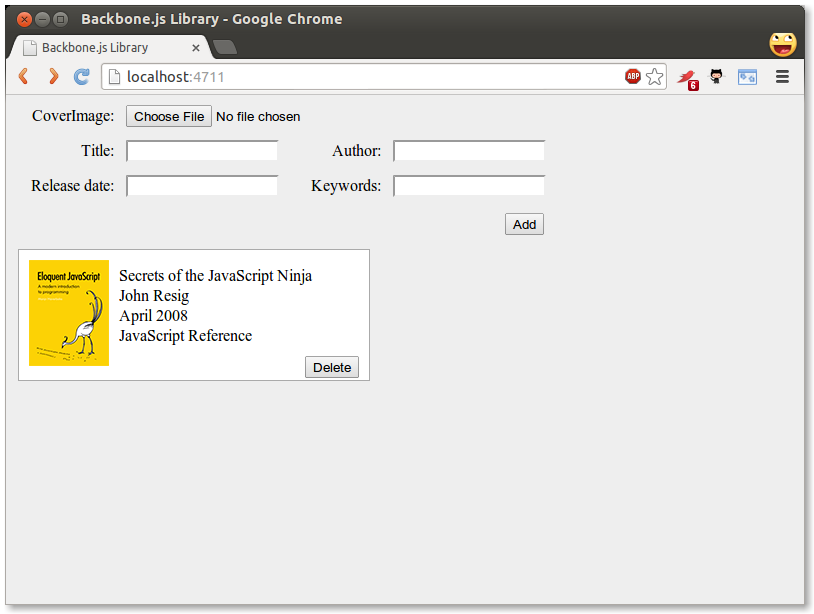The image size is (814, 614).
Task: Open the Chrome hamburger menu
Action: [x=783, y=77]
